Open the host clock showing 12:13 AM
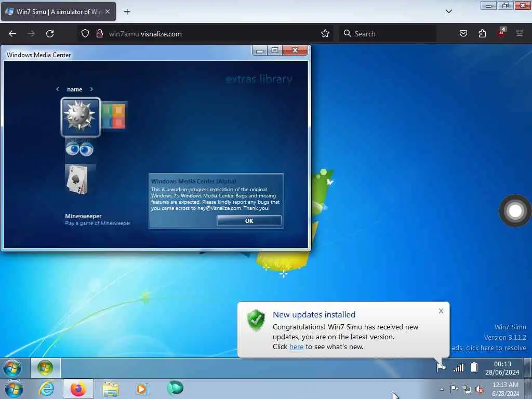This screenshot has height=399, width=532. [506, 389]
